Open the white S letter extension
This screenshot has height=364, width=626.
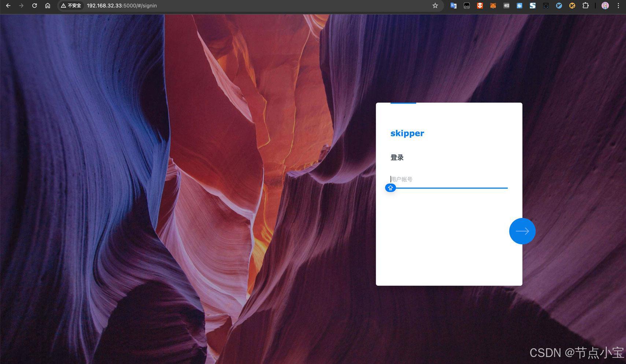coord(533,5)
